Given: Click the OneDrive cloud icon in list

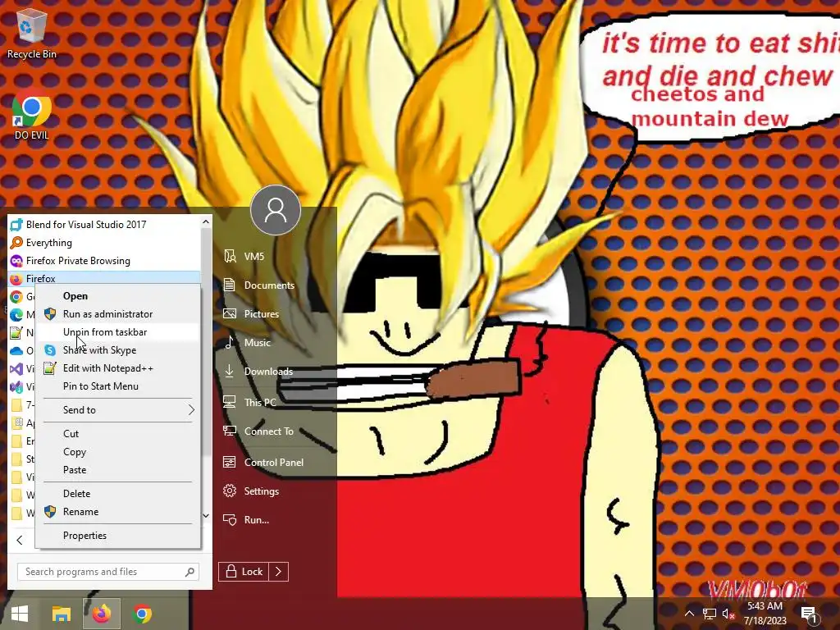Looking at the screenshot, I should 16,351.
